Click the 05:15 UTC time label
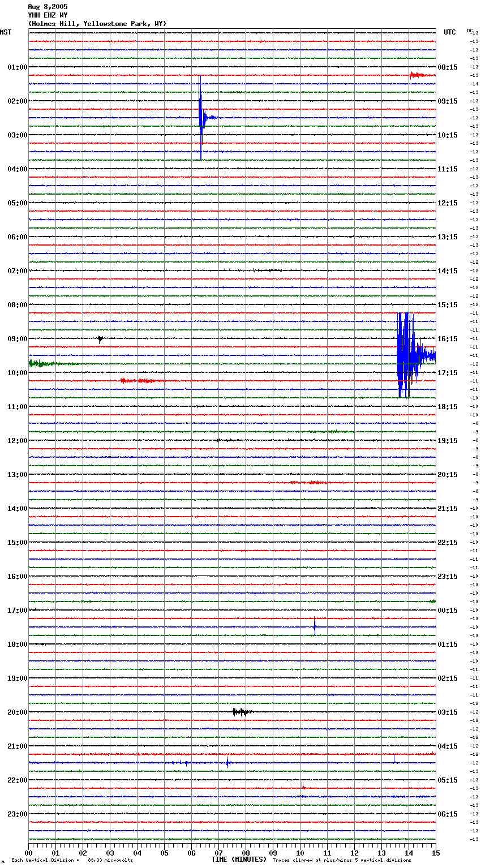Viewport: 481px width, 868px height. 448,780
